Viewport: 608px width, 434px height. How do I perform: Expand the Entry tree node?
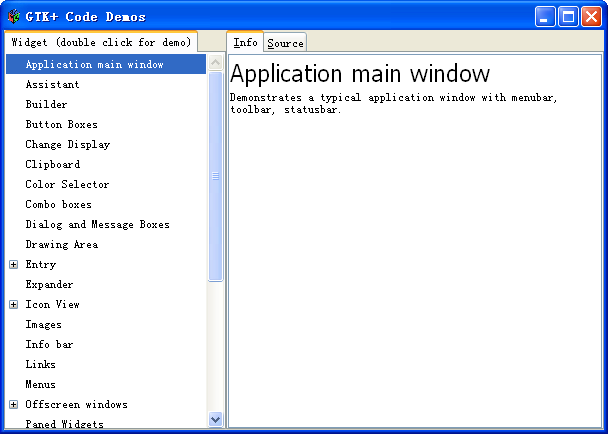coord(14,265)
